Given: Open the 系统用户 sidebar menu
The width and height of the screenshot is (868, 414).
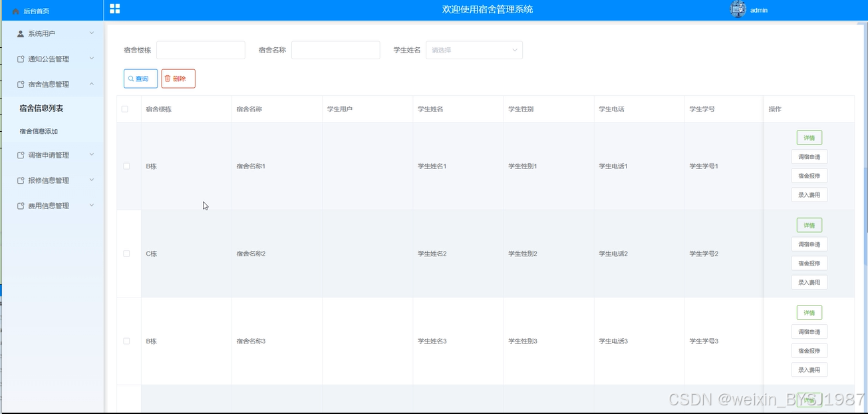Looking at the screenshot, I should (x=52, y=33).
